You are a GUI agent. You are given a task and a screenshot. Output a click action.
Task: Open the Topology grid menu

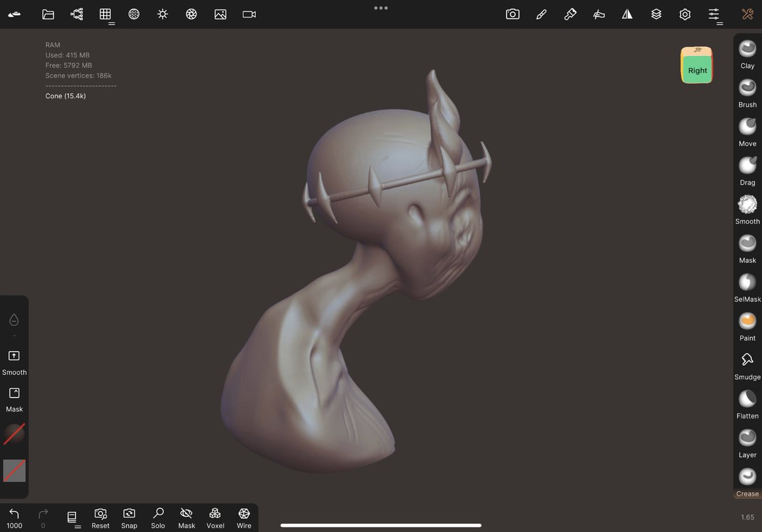pos(106,15)
